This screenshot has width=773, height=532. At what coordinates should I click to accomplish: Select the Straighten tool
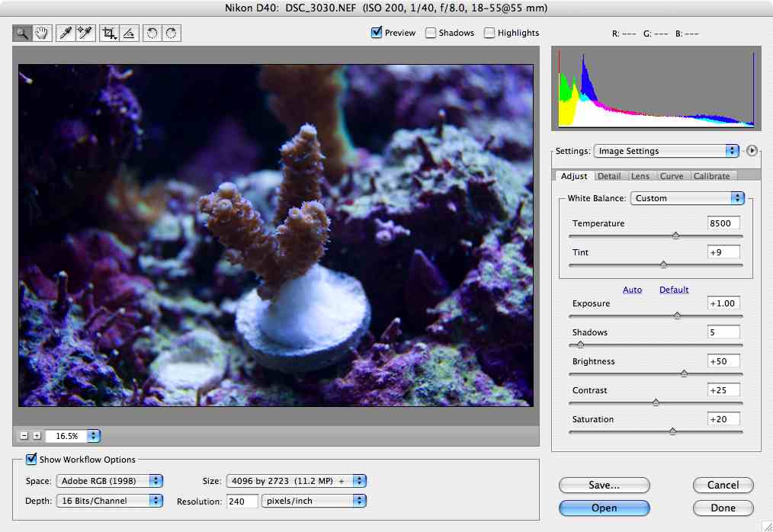tap(129, 33)
